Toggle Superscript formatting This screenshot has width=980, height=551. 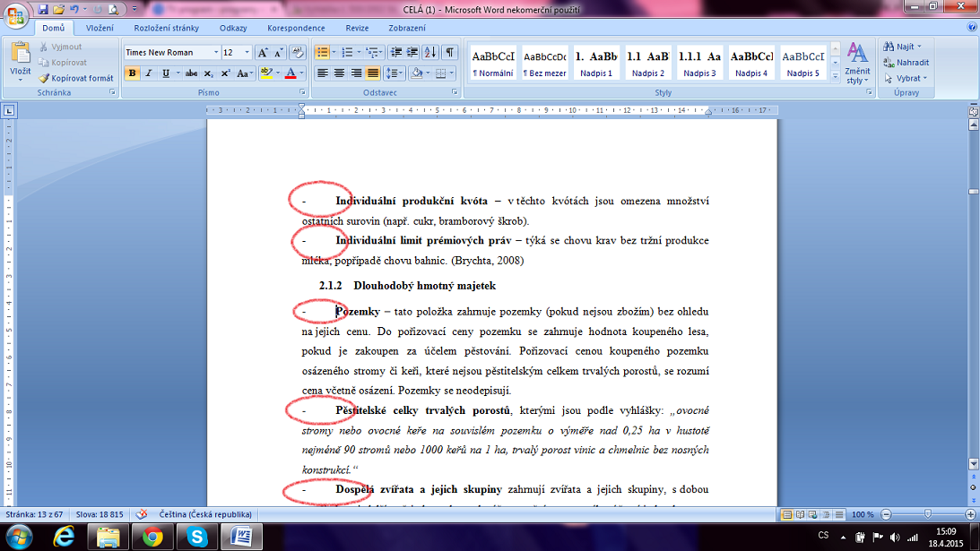225,73
